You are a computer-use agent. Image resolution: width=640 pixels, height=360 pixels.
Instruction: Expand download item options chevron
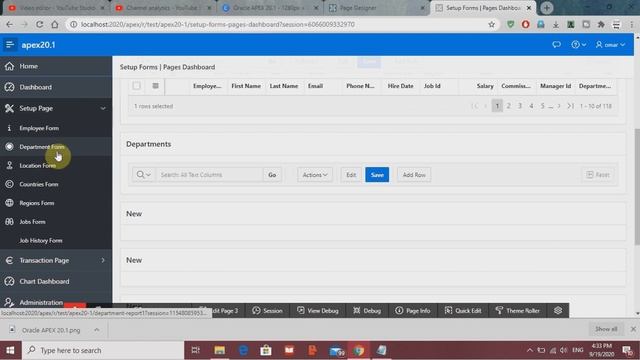pos(97,330)
